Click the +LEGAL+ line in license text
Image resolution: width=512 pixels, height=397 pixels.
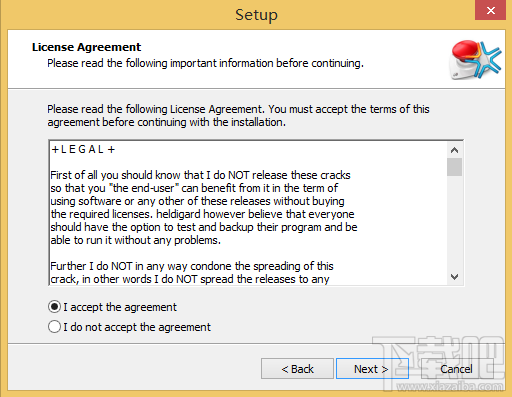(x=83, y=149)
